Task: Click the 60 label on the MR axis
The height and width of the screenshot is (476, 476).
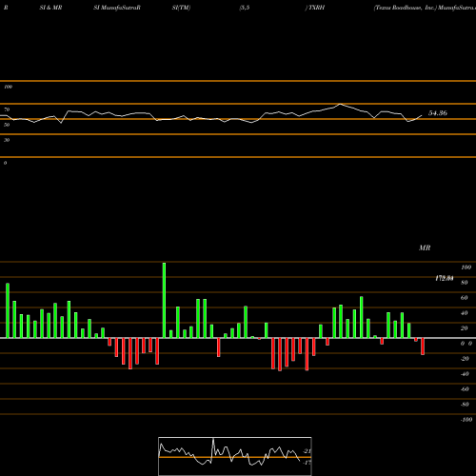Action: [x=465, y=298]
